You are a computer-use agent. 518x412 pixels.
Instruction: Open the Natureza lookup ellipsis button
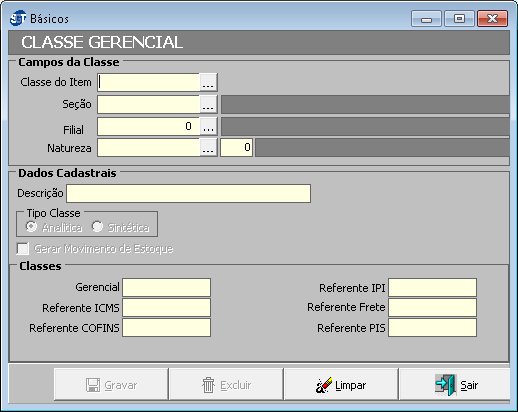(208, 148)
